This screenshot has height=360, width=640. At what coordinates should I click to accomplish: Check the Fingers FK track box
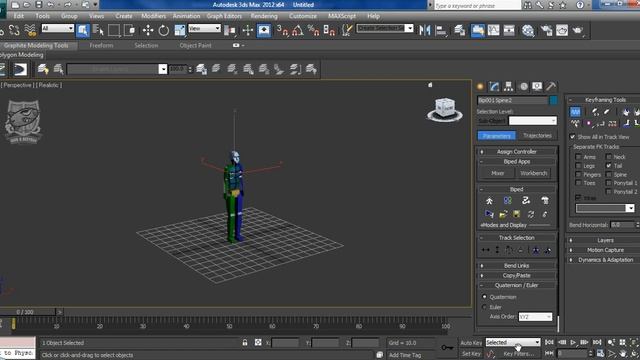point(578,174)
